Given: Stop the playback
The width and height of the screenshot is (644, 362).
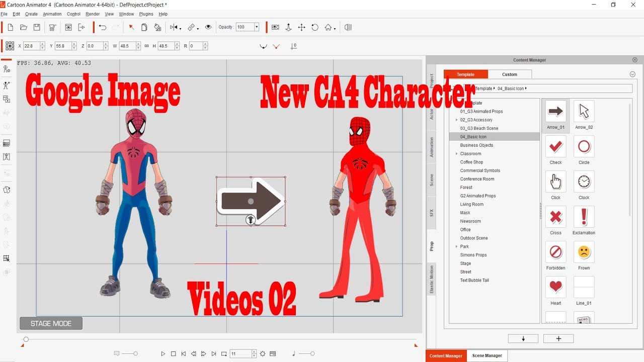Looking at the screenshot, I should (x=173, y=354).
